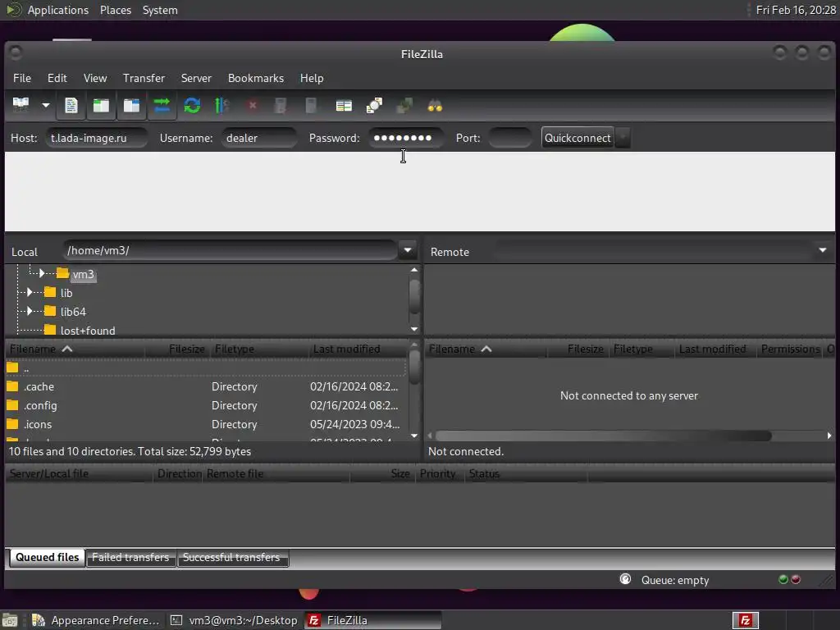The image size is (840, 630).
Task: Expand the vm3 folder in tree
Action: (x=41, y=274)
